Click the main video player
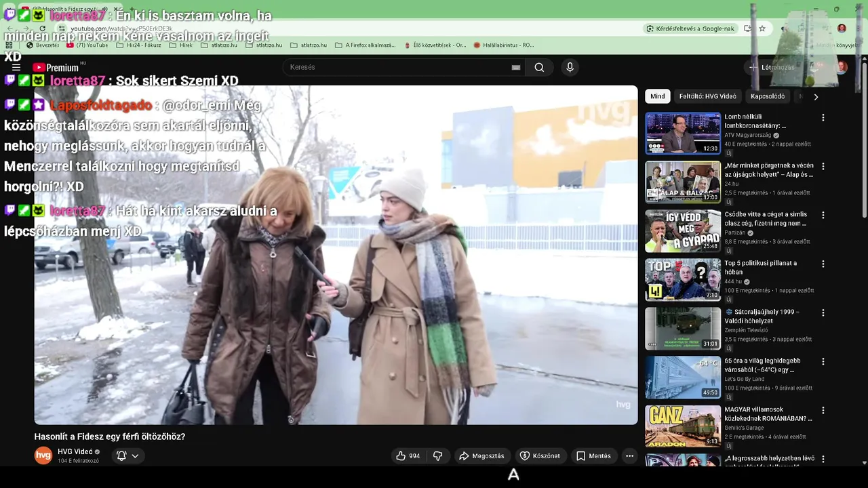This screenshot has height=488, width=868. (x=336, y=255)
